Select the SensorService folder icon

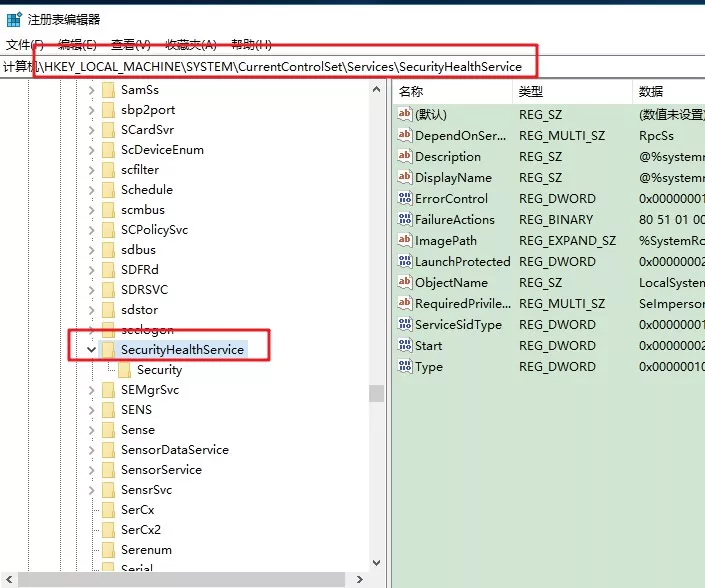tap(108, 470)
